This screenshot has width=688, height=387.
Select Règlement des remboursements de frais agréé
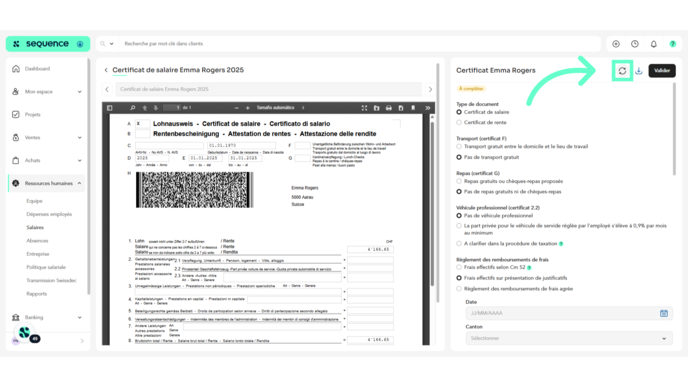(x=459, y=289)
